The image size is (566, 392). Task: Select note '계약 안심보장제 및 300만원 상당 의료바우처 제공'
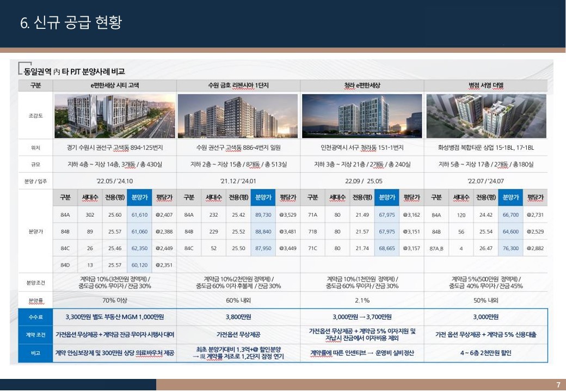point(115,353)
